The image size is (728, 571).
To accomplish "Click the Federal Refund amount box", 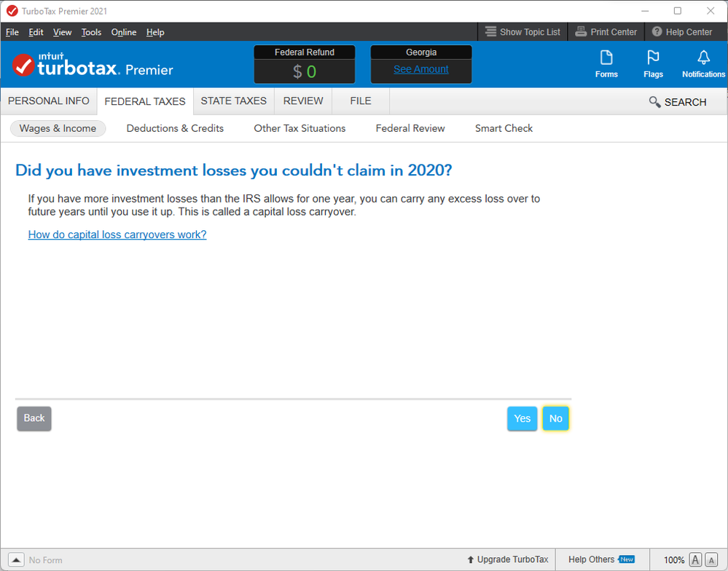I will pyautogui.click(x=305, y=65).
